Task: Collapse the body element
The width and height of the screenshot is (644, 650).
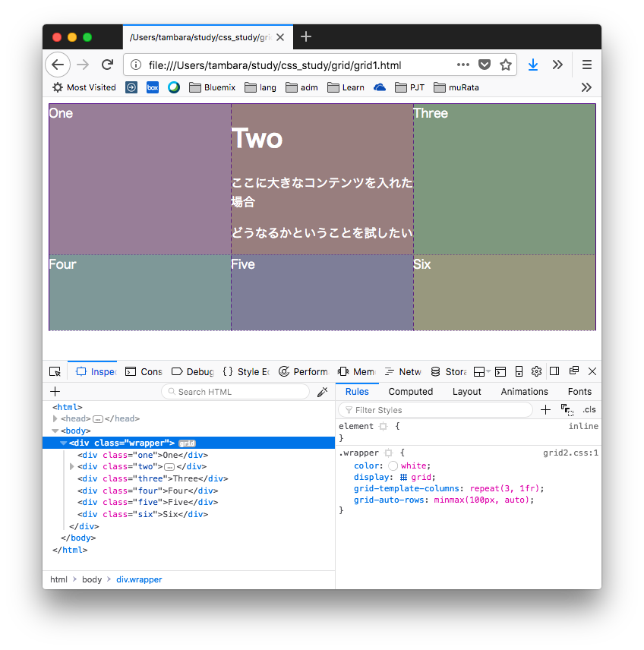Action: [x=55, y=431]
